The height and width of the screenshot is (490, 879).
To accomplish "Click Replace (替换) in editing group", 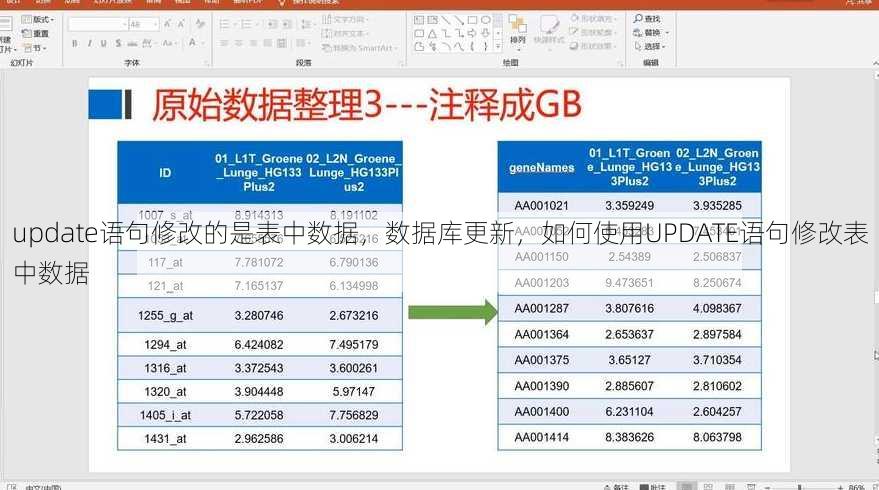I will (651, 33).
